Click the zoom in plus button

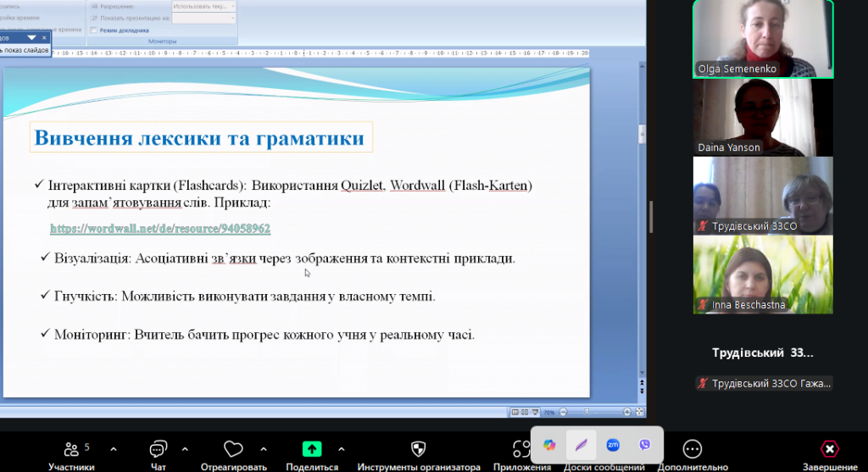[x=626, y=412]
